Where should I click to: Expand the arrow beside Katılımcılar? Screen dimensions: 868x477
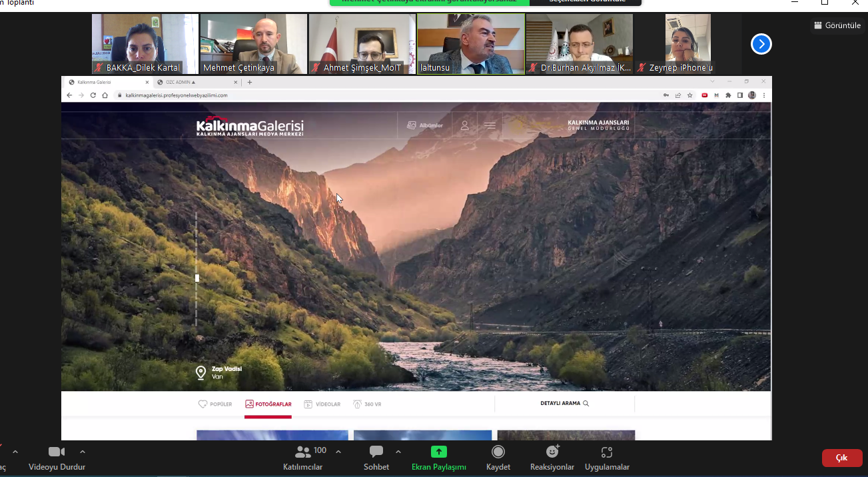338,452
